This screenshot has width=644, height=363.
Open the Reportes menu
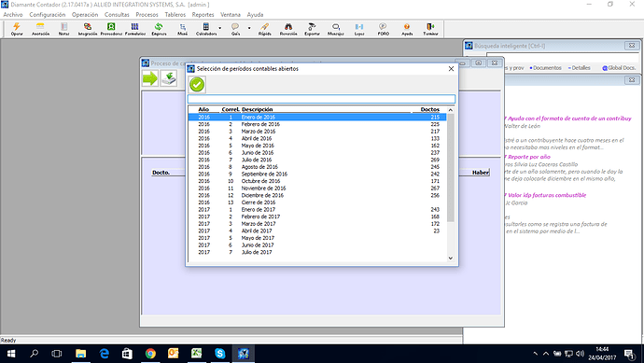click(203, 14)
